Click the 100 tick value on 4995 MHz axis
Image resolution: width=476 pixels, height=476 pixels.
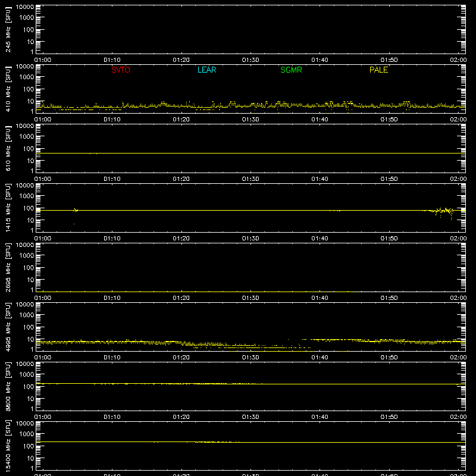pos(29,327)
